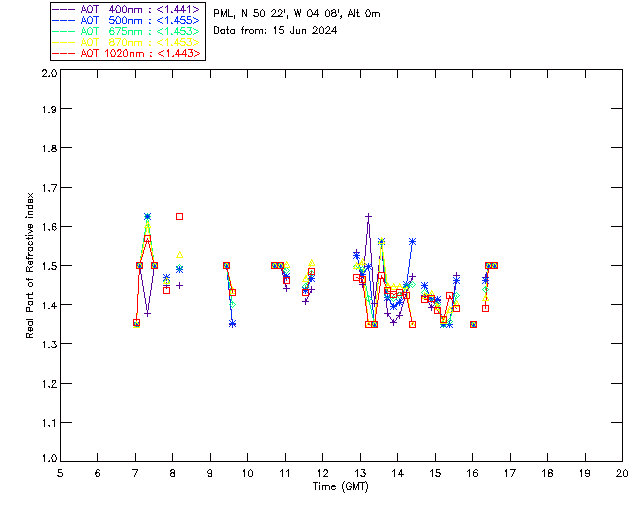Click y-axis tick label '1.1'
Image resolution: width=640 pixels, height=512 pixels.
point(49,423)
